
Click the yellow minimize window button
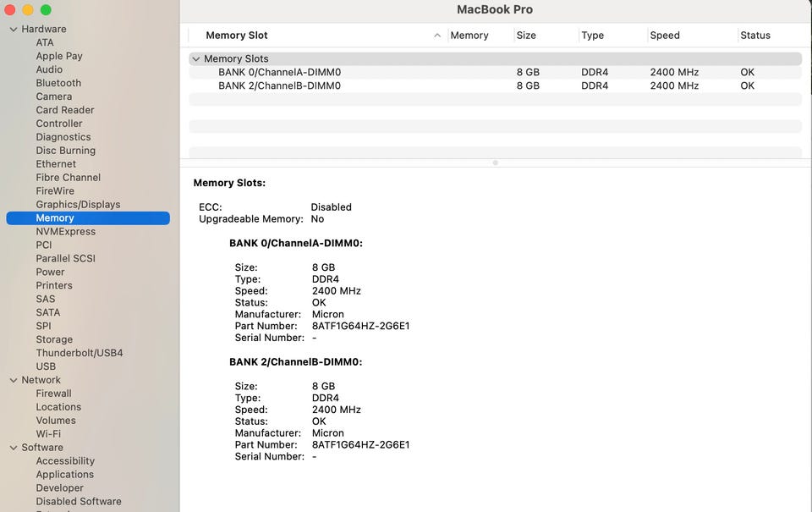28,10
